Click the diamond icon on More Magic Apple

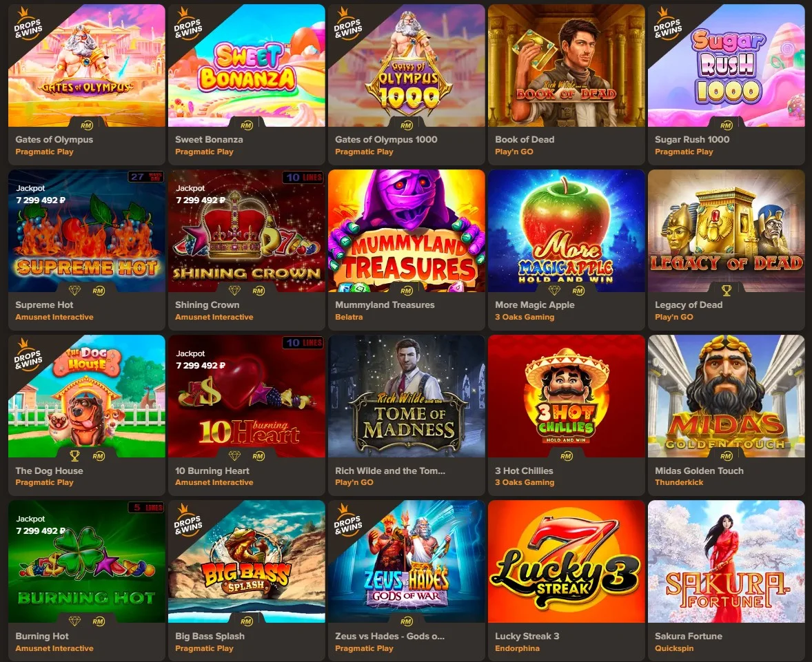[555, 291]
